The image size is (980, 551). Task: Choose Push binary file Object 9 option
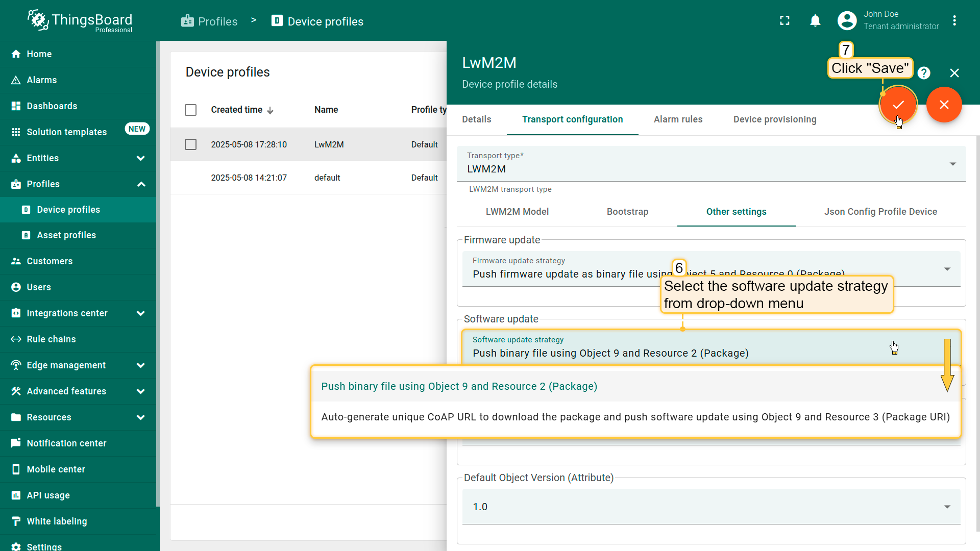[635, 386]
